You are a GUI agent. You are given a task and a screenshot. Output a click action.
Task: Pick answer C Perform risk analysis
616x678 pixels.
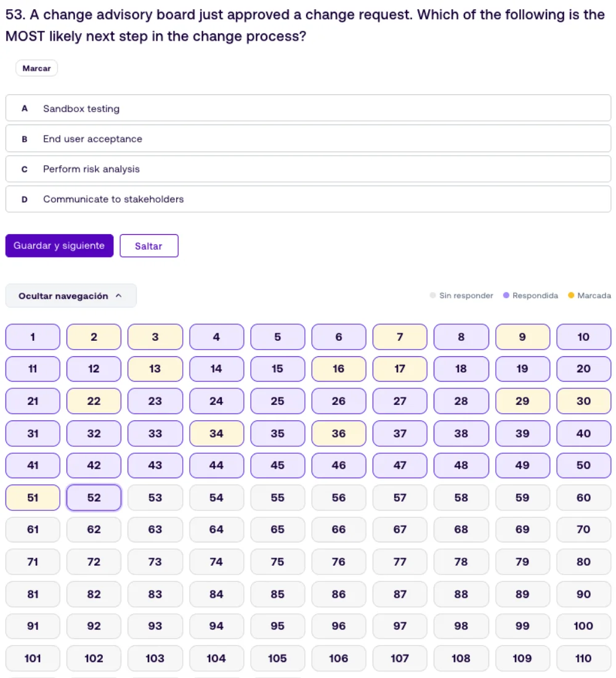308,169
